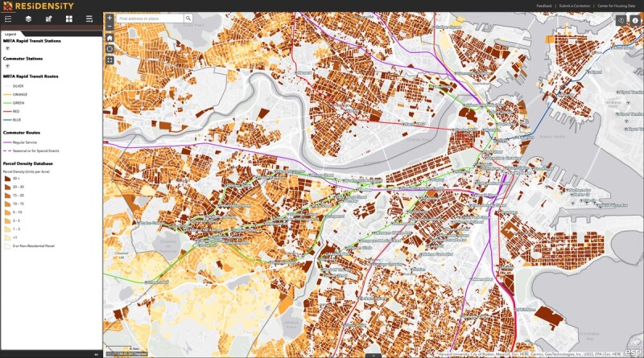The image size is (644, 358).
Task: Click the 5 - 10 density swatch
Action: pyautogui.click(x=7, y=212)
